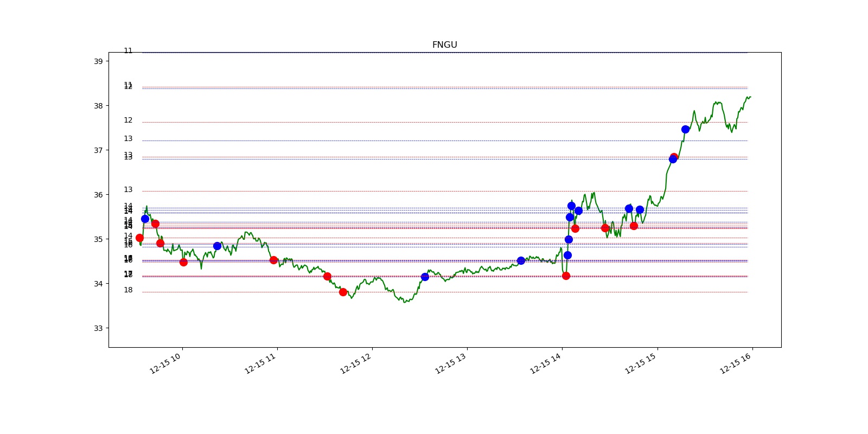This screenshot has width=868, height=434.
Task: Click x-axis label 12-15 14
Action: pyautogui.click(x=545, y=363)
